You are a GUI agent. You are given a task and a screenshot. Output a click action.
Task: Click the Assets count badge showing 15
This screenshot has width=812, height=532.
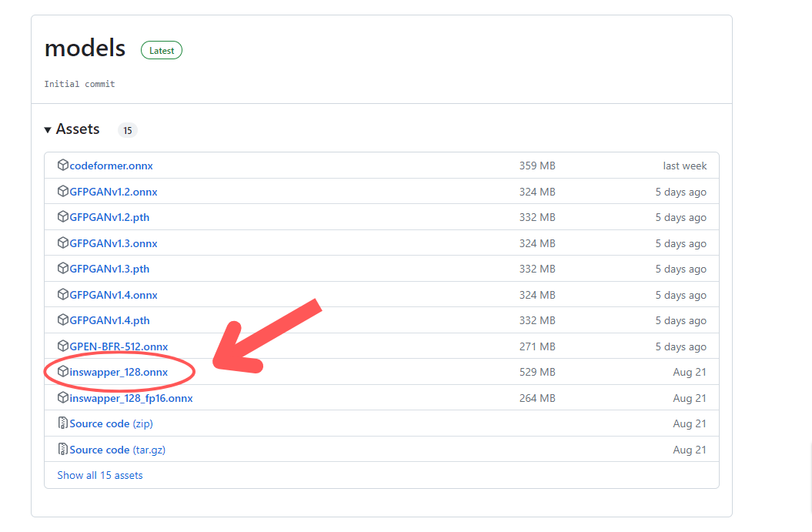(127, 130)
